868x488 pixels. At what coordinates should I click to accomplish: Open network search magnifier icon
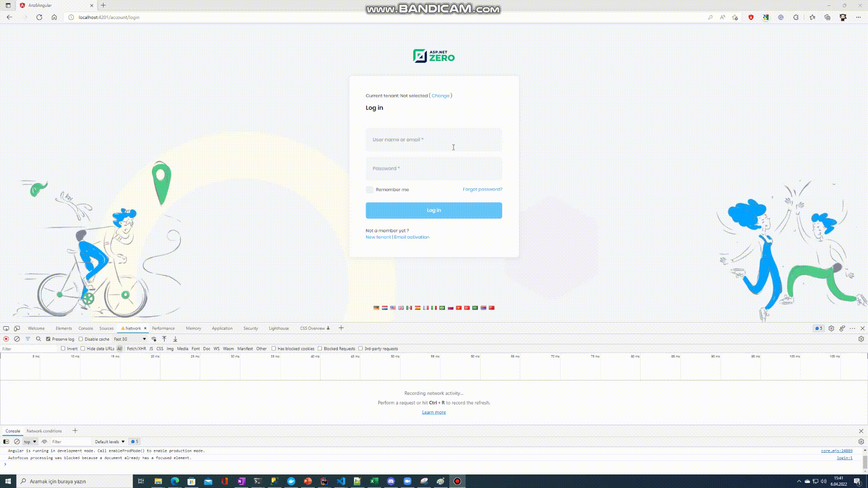pyautogui.click(x=38, y=339)
